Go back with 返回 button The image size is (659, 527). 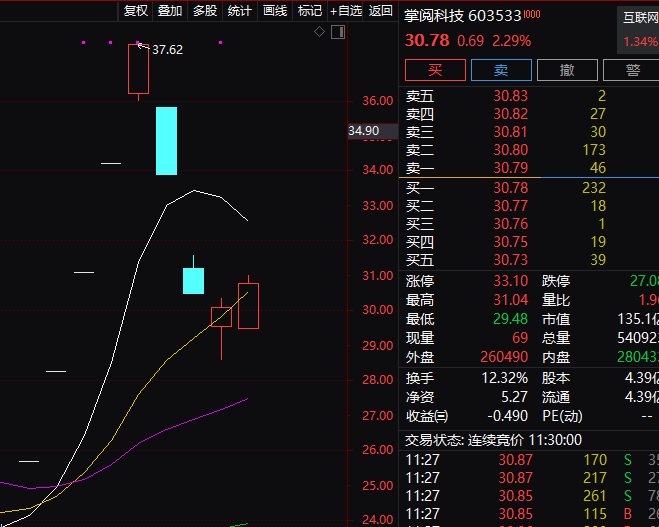pyautogui.click(x=380, y=11)
